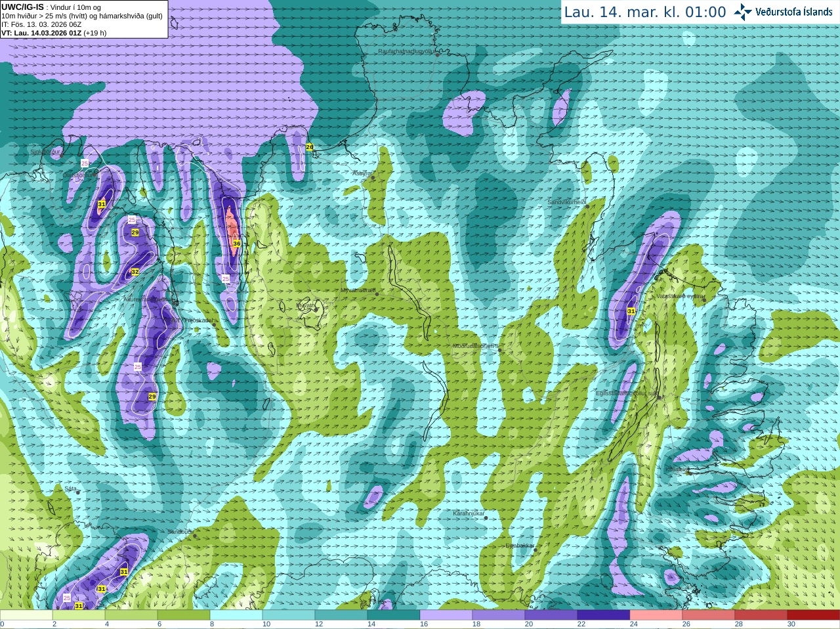Click the Kárahnjúkar station label
The image size is (840, 629).
469,513
